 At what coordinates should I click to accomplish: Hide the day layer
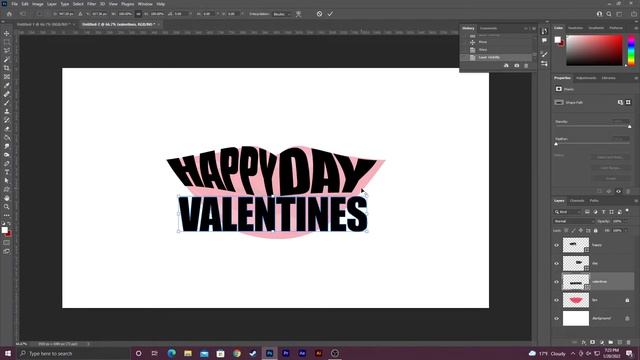[x=556, y=264]
